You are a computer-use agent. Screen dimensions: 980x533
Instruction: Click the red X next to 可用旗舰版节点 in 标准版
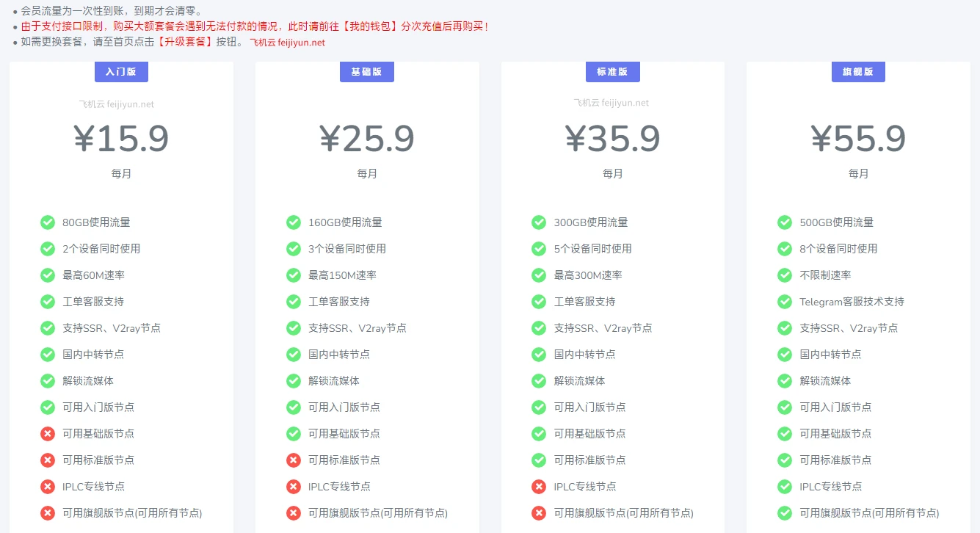[x=538, y=512]
